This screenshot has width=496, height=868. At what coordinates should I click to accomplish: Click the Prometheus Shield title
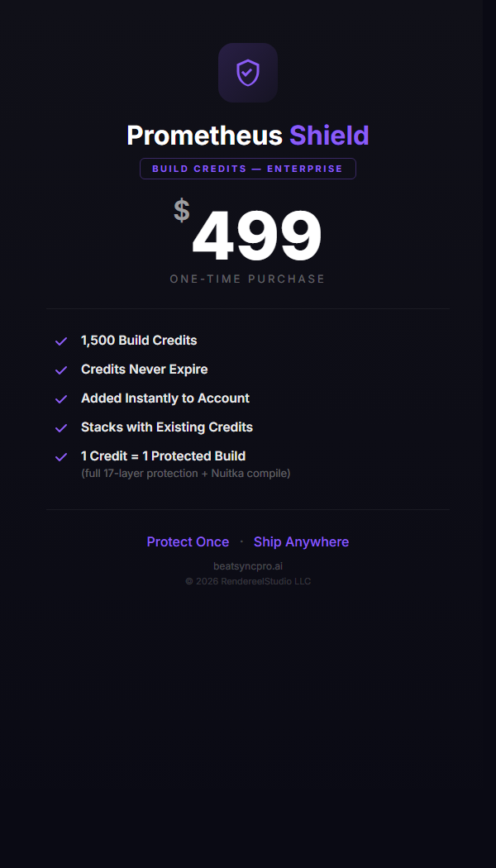click(247, 136)
